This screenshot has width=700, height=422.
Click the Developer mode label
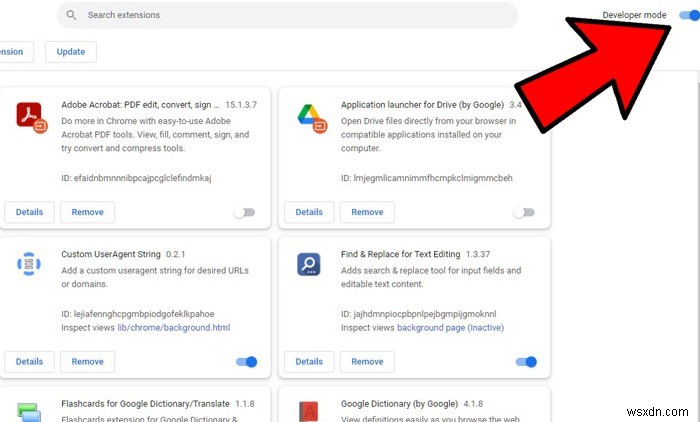tap(634, 15)
